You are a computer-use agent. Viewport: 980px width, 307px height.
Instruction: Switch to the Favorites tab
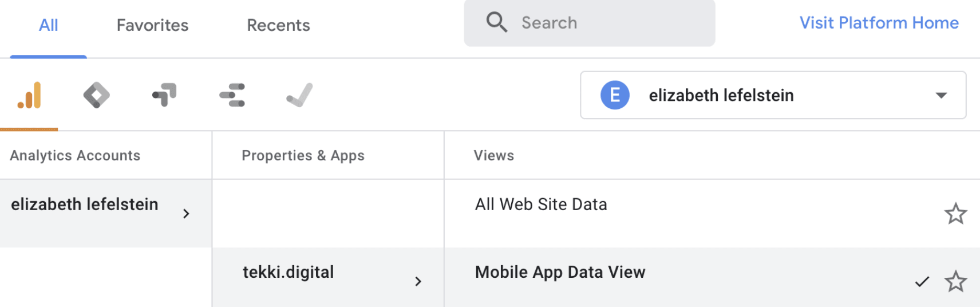click(x=152, y=25)
